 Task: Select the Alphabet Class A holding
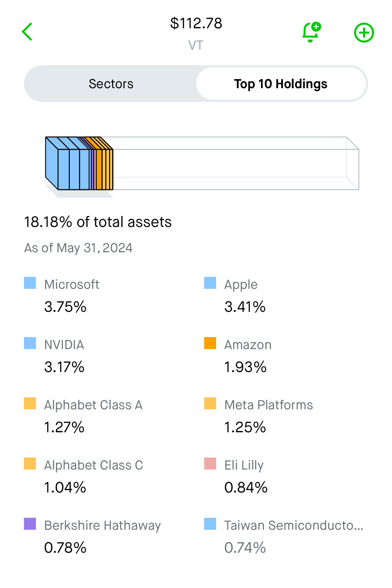[x=93, y=405]
